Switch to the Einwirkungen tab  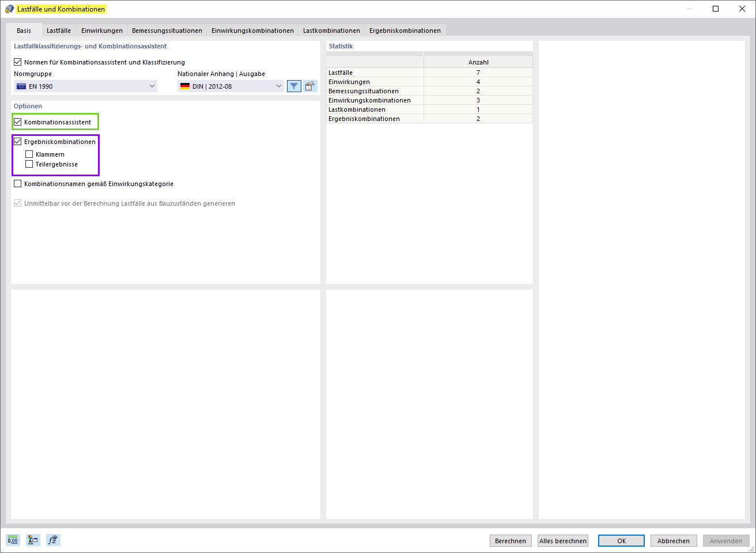pyautogui.click(x=101, y=30)
